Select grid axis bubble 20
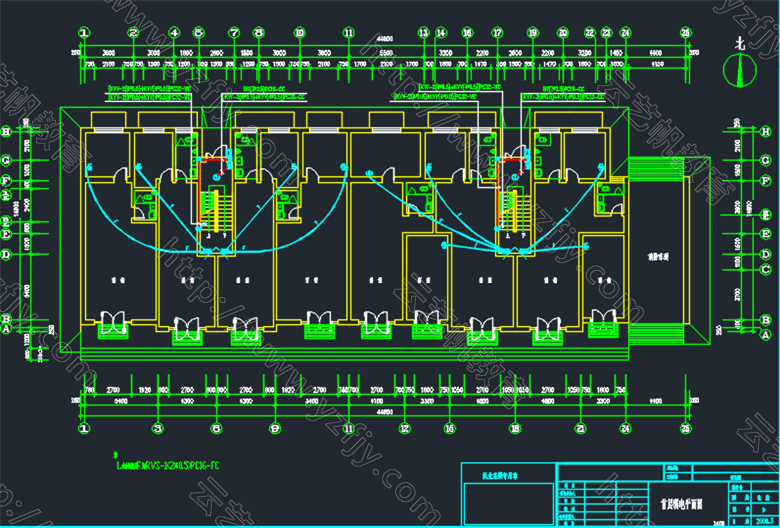This screenshot has height=528, width=780. tap(563, 33)
